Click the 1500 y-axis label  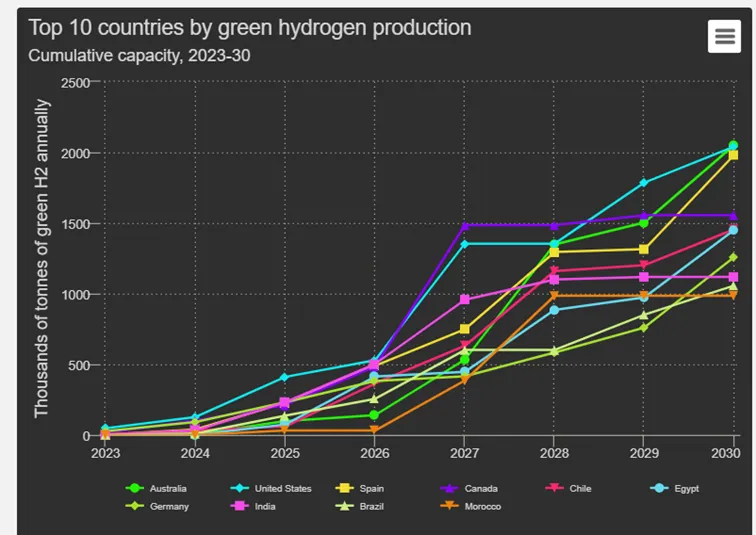(76, 224)
